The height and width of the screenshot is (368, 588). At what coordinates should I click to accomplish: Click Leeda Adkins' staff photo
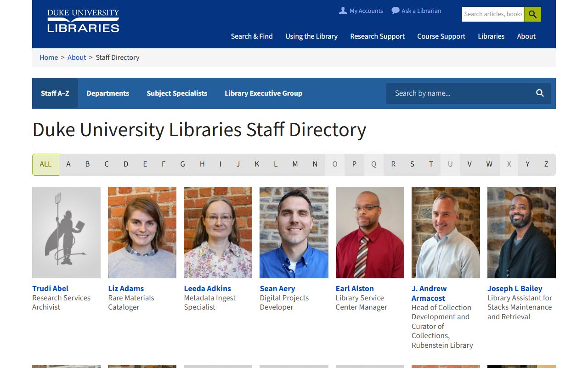click(218, 232)
